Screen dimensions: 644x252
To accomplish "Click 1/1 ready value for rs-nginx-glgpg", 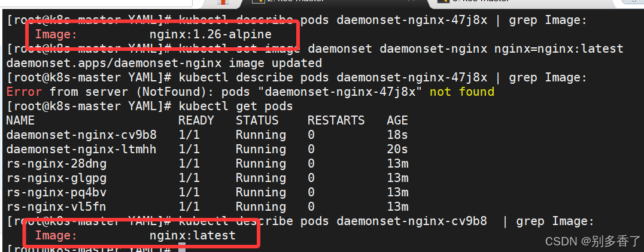I will [189, 178].
